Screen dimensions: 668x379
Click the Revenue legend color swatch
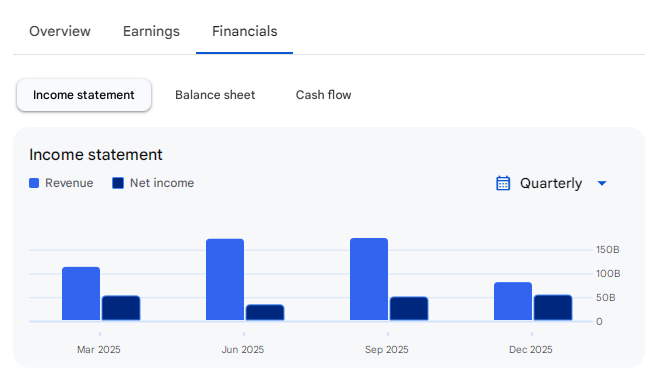[34, 183]
